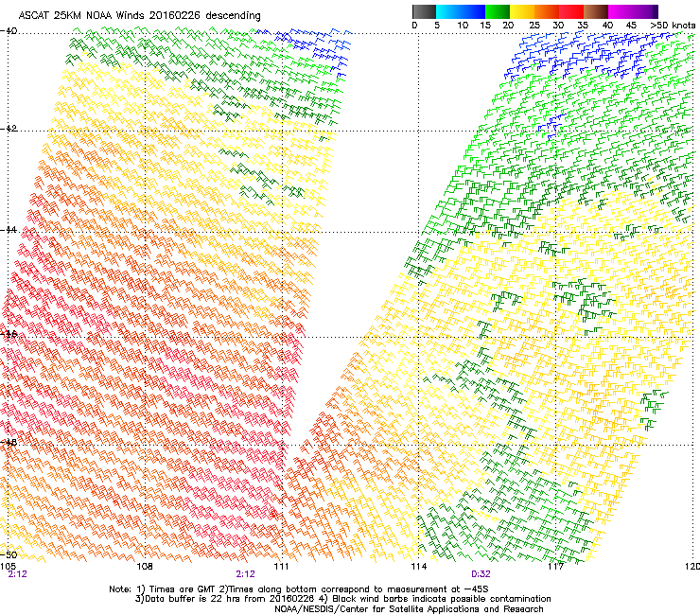
Task: Click the gray 0-5 knots legend swatch
Action: (x=424, y=11)
